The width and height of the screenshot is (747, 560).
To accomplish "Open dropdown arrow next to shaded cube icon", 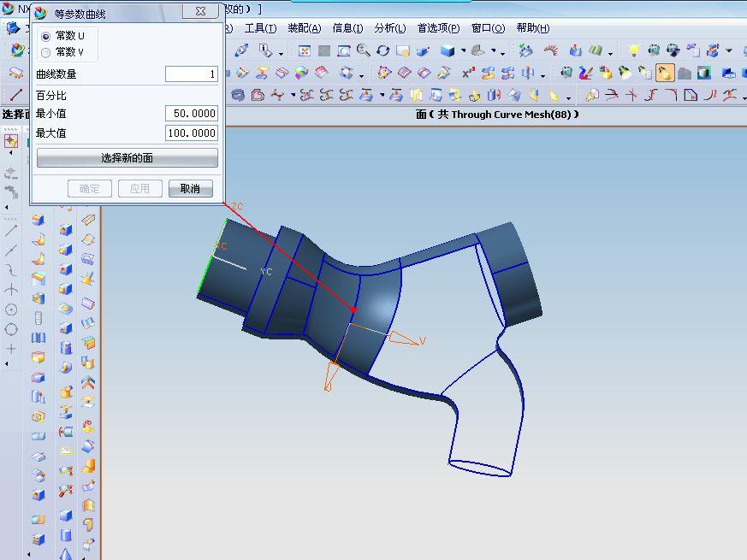I will click(463, 51).
